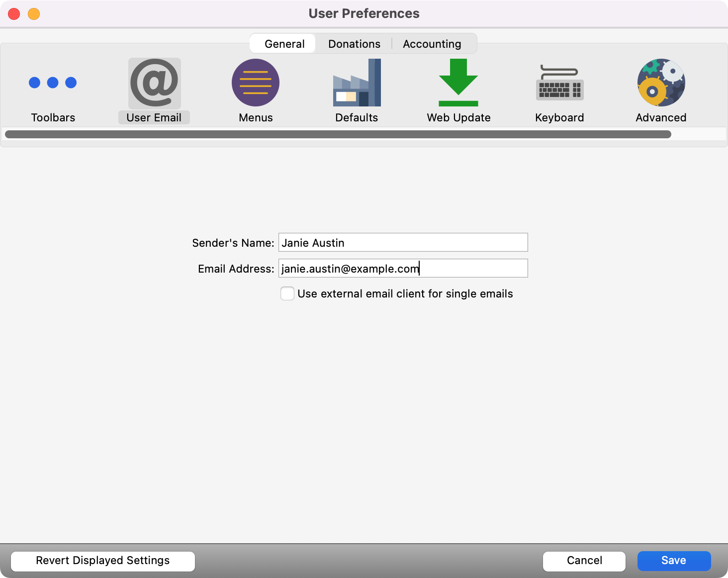Minimize window with the yellow button
Screen dimensions: 728x578
34,14
